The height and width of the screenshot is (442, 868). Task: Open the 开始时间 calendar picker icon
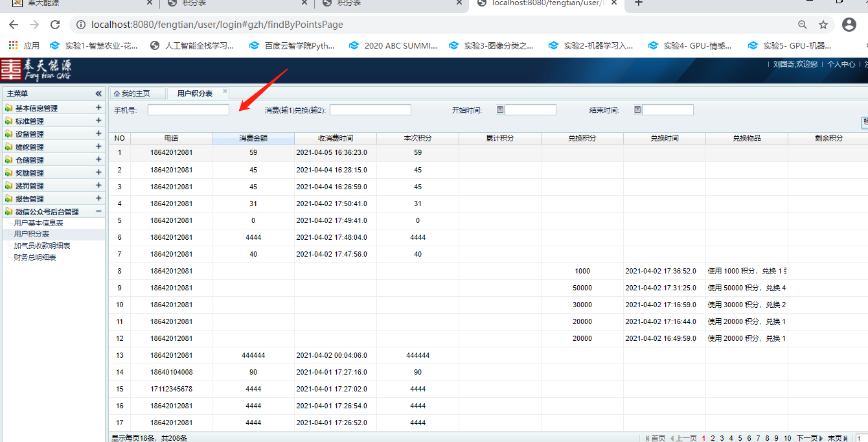pyautogui.click(x=500, y=110)
